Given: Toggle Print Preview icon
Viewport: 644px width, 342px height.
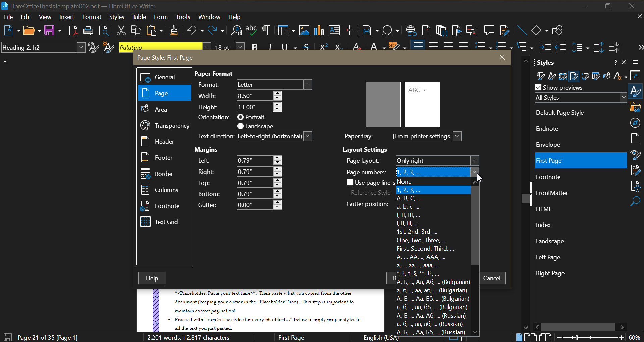Looking at the screenshot, I should [104, 30].
